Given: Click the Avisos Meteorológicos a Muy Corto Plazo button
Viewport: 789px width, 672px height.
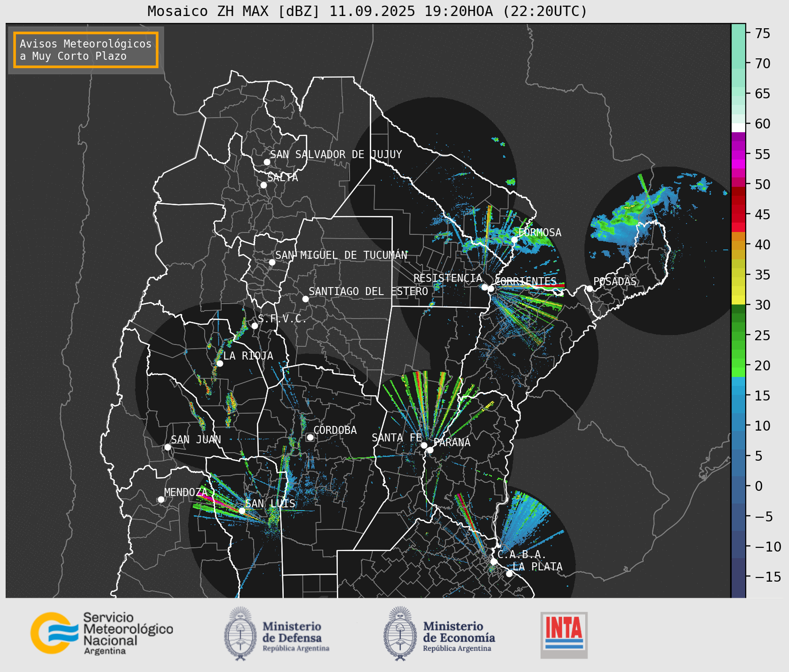Looking at the screenshot, I should point(86,50).
